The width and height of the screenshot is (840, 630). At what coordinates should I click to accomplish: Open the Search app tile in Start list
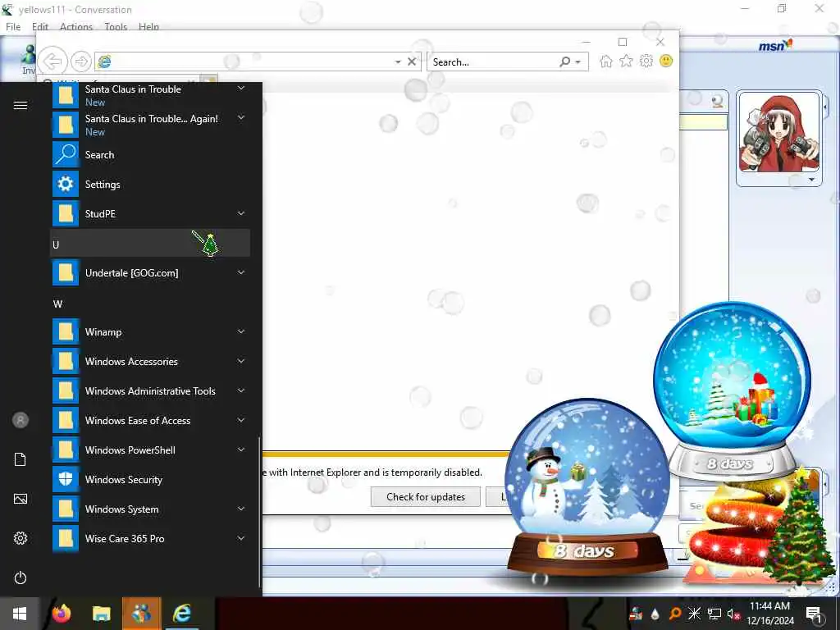[150, 155]
